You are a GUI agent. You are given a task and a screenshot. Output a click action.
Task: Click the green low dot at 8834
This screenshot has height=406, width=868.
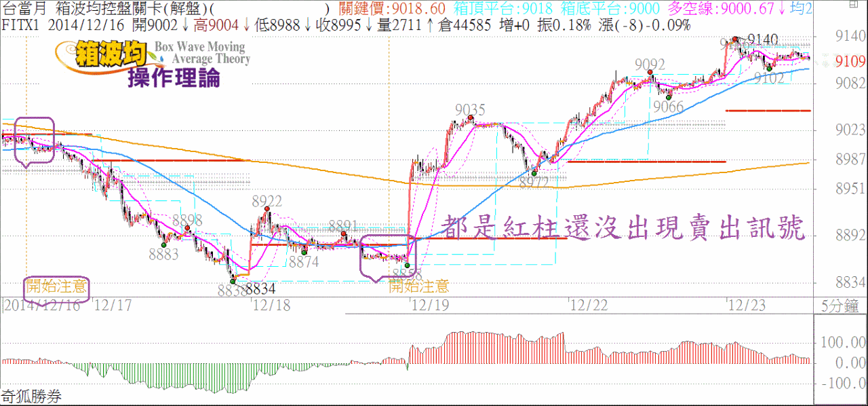pyautogui.click(x=233, y=280)
